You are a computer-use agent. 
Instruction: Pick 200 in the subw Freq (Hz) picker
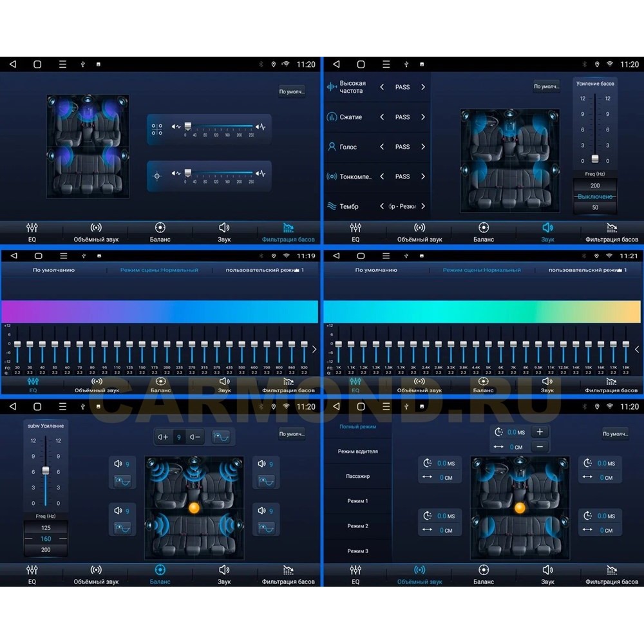(46, 549)
